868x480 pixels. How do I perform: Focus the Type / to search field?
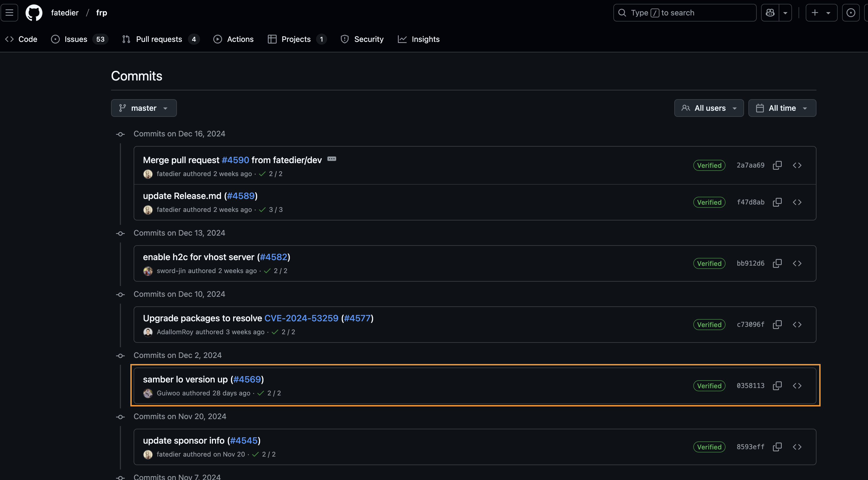(x=685, y=13)
